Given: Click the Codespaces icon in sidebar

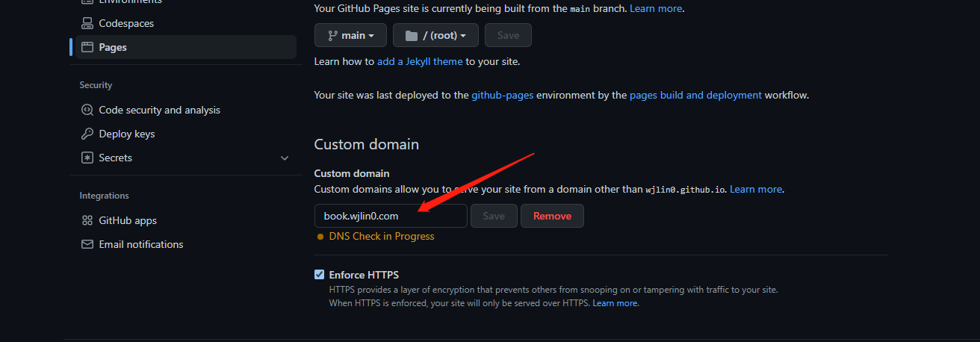Looking at the screenshot, I should (x=87, y=23).
